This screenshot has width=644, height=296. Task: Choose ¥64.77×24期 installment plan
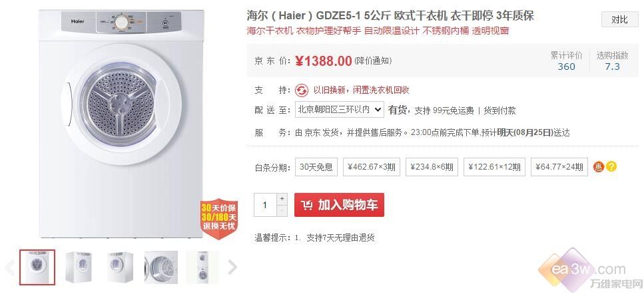559,167
